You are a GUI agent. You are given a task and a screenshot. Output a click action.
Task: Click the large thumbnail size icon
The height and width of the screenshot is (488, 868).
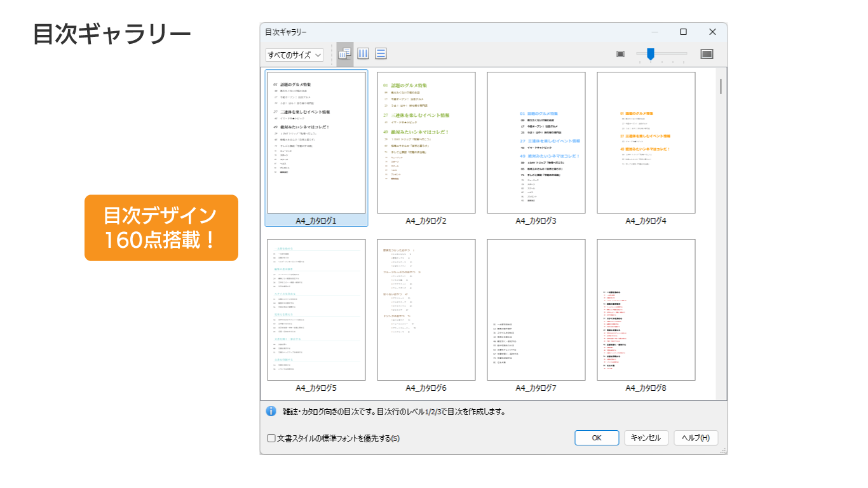tap(707, 55)
